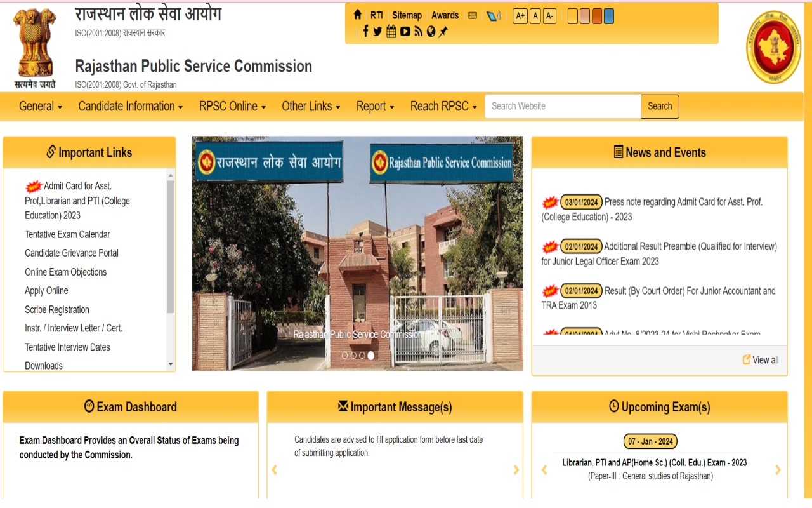Image resolution: width=812 pixels, height=508 pixels.
Task: Expand the Reach RPSC menu
Action: (x=443, y=106)
